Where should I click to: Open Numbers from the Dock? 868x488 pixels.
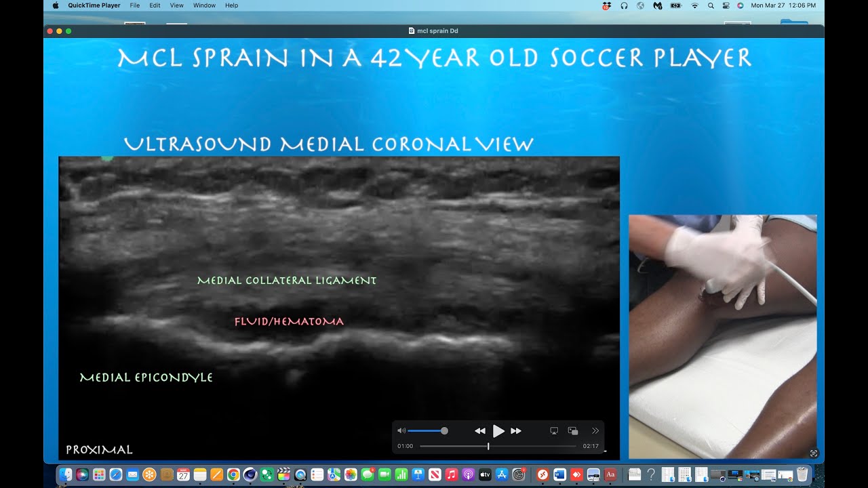pyautogui.click(x=401, y=474)
